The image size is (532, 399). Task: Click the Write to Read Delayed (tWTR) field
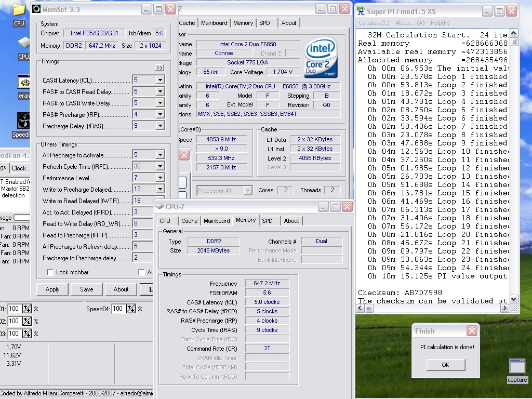click(143, 201)
